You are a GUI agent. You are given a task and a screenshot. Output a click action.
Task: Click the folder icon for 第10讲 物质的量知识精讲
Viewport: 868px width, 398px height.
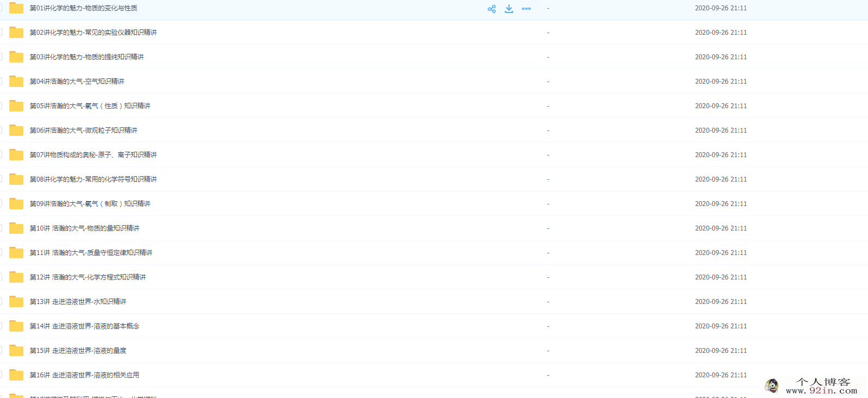click(x=16, y=228)
